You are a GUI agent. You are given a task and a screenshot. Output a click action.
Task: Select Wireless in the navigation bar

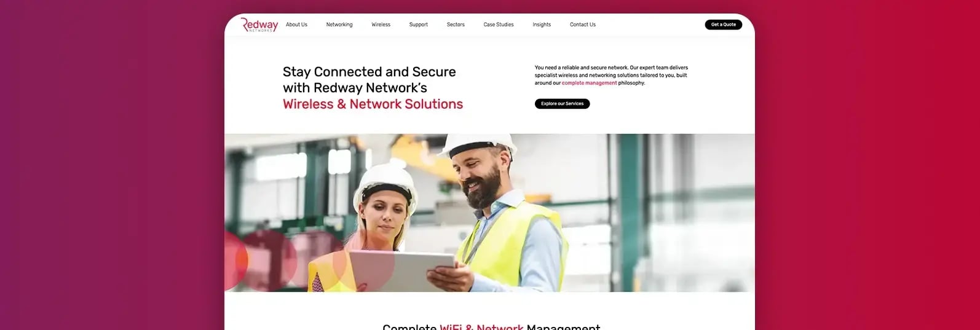381,25
